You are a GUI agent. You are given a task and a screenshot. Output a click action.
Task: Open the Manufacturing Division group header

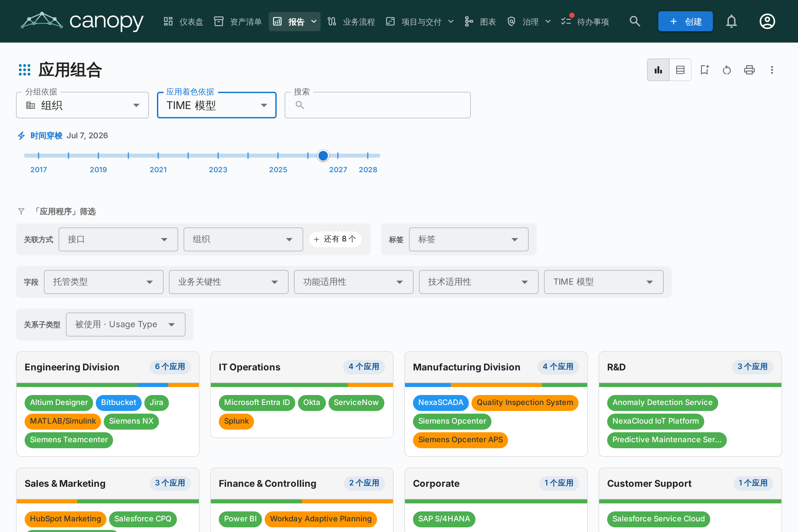click(x=496, y=367)
